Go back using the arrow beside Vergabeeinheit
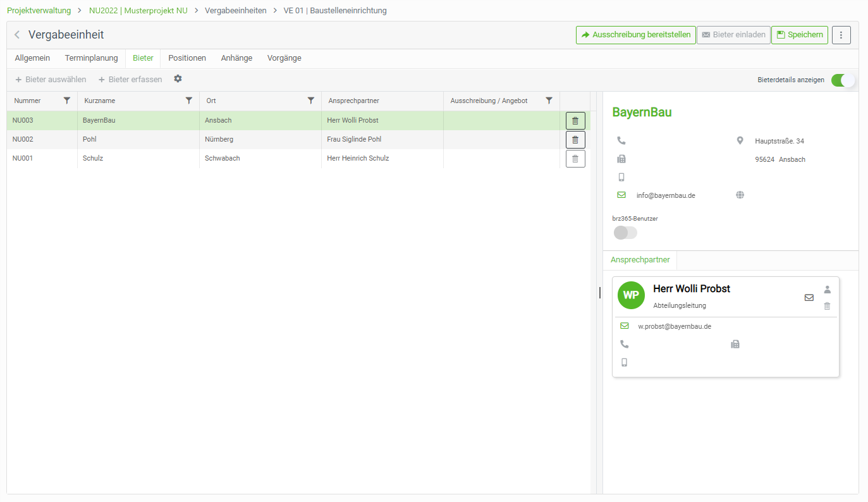The width and height of the screenshot is (868, 502). [17, 35]
